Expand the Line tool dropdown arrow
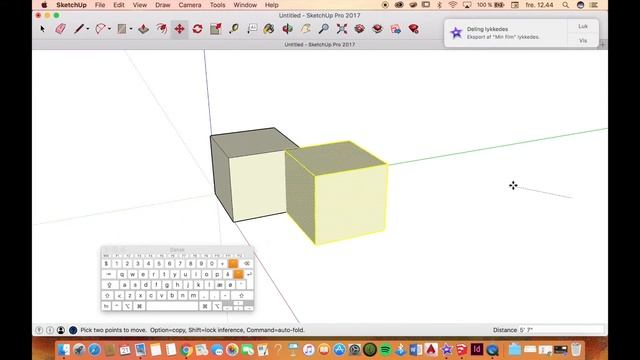640x360 pixels. pyautogui.click(x=88, y=29)
